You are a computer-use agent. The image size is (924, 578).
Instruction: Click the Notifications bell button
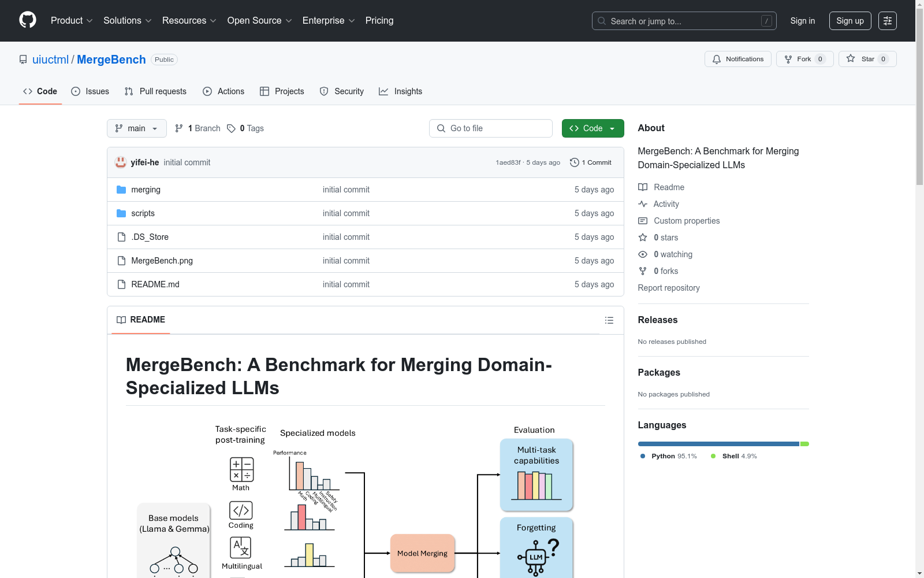pos(738,59)
